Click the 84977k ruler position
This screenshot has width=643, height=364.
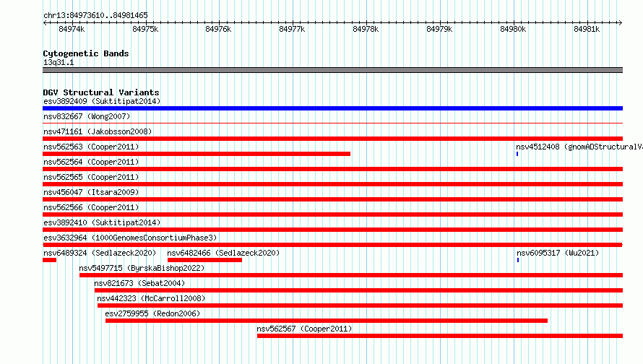292,29
